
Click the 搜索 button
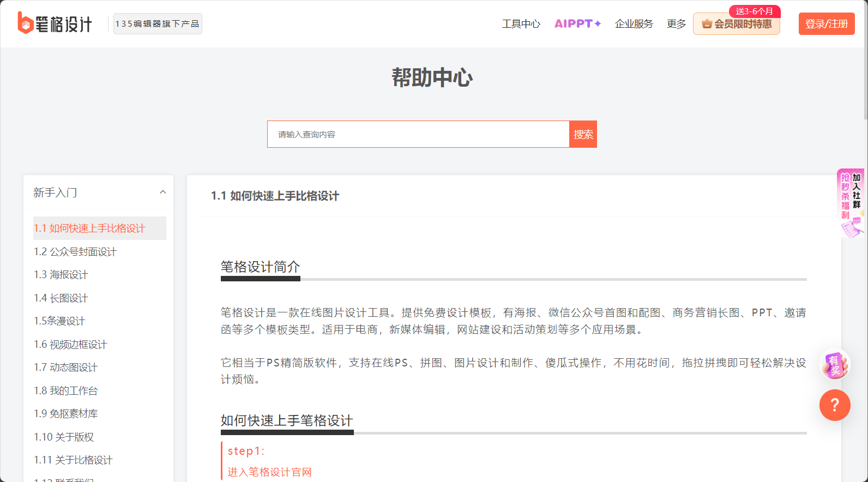pyautogui.click(x=583, y=134)
